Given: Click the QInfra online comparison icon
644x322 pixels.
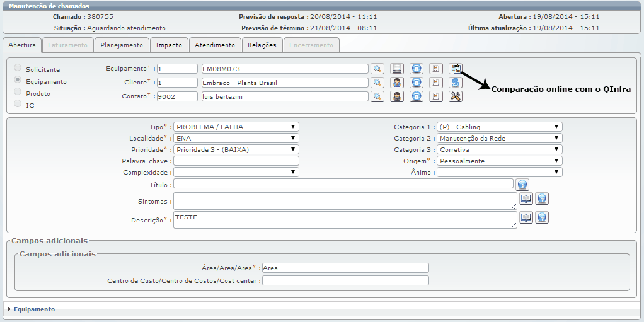Looking at the screenshot, I should click(456, 69).
